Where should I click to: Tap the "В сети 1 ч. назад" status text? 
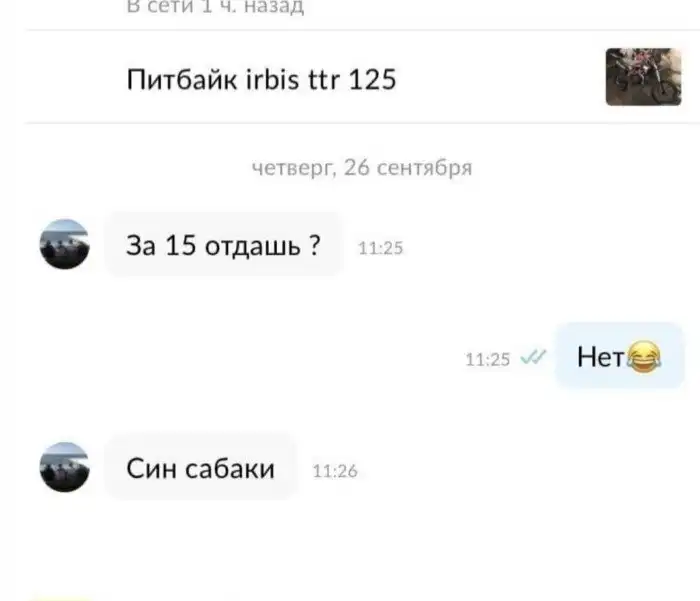point(215,7)
